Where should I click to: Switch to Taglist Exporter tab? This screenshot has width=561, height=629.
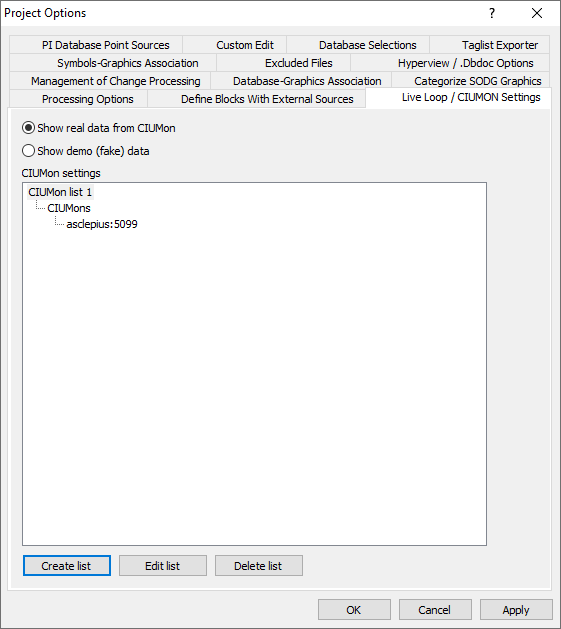click(500, 45)
